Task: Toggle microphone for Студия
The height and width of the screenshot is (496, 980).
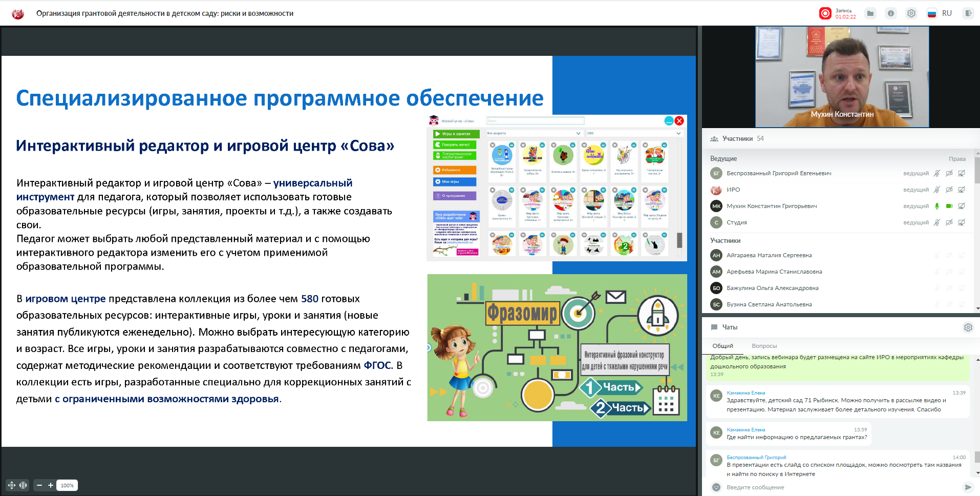Action: (936, 222)
